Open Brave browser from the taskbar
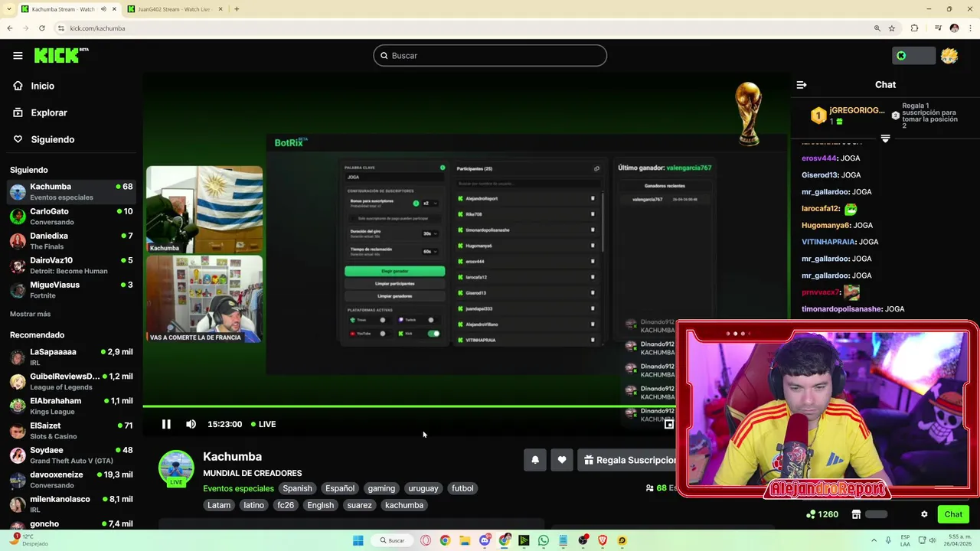The width and height of the screenshot is (980, 551). [603, 540]
